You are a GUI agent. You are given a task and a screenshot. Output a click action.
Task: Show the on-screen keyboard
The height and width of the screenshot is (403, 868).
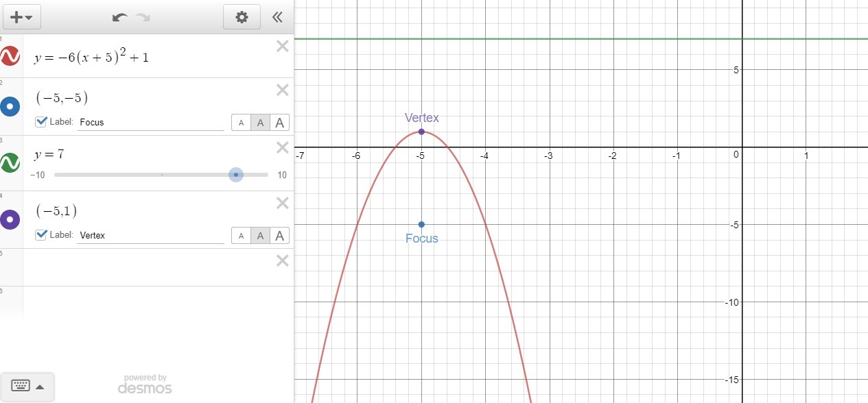tap(21, 387)
